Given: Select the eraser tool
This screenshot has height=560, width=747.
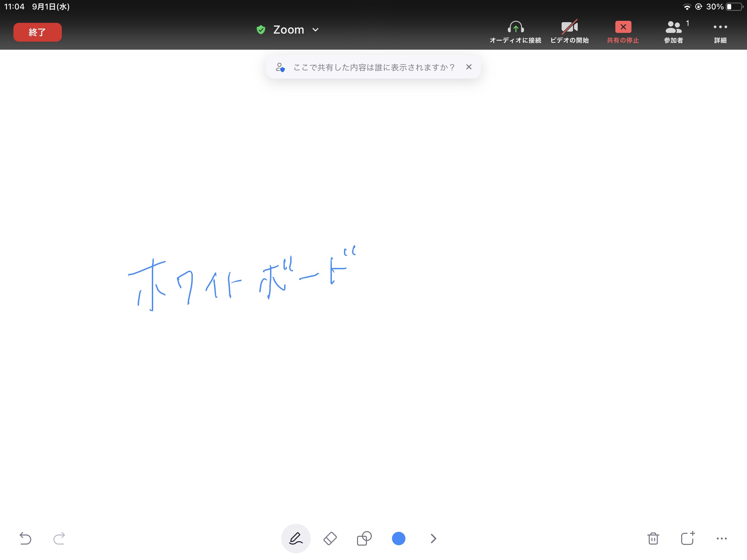Looking at the screenshot, I should click(329, 538).
